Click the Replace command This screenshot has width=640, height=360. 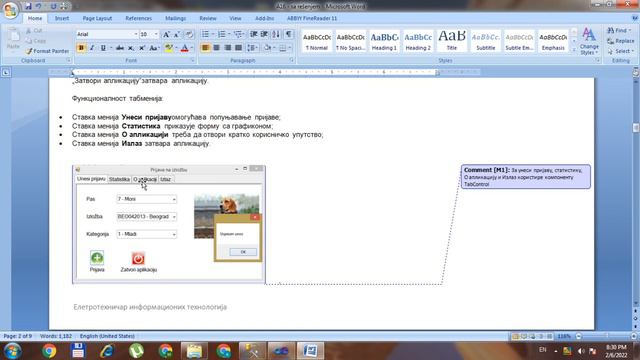[620, 41]
